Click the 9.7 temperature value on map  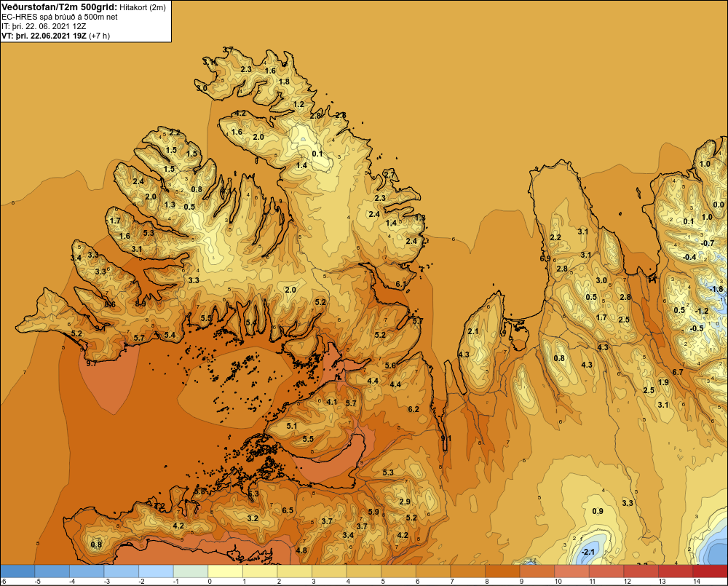92,363
